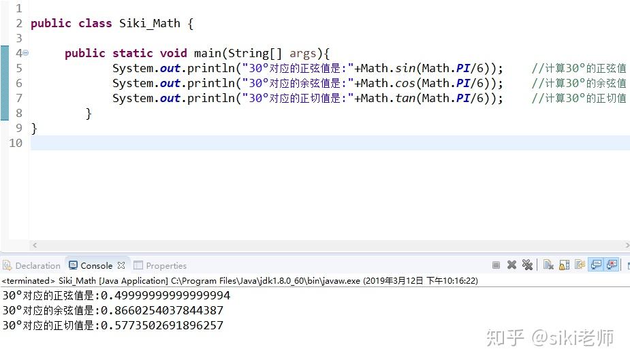Close the Console view tab

click(121, 265)
